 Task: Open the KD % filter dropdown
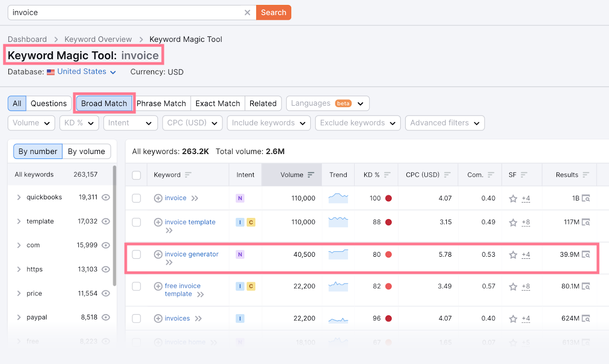tap(79, 123)
